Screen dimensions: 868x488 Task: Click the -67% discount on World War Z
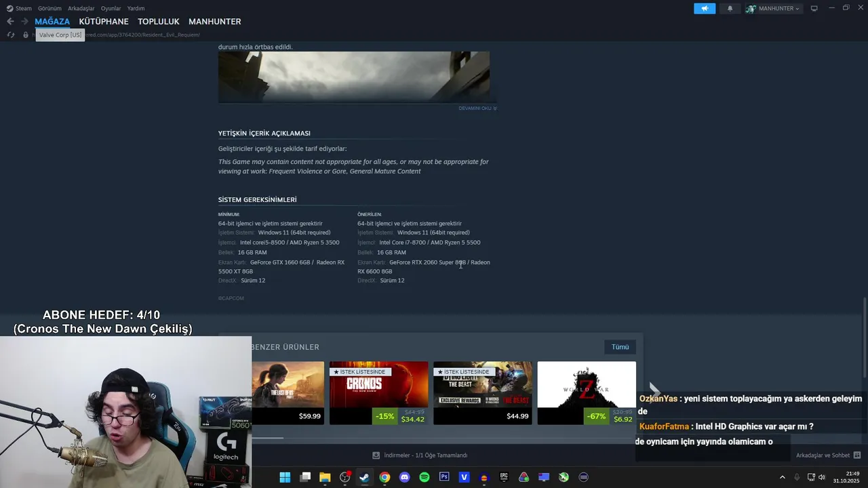[597, 416]
